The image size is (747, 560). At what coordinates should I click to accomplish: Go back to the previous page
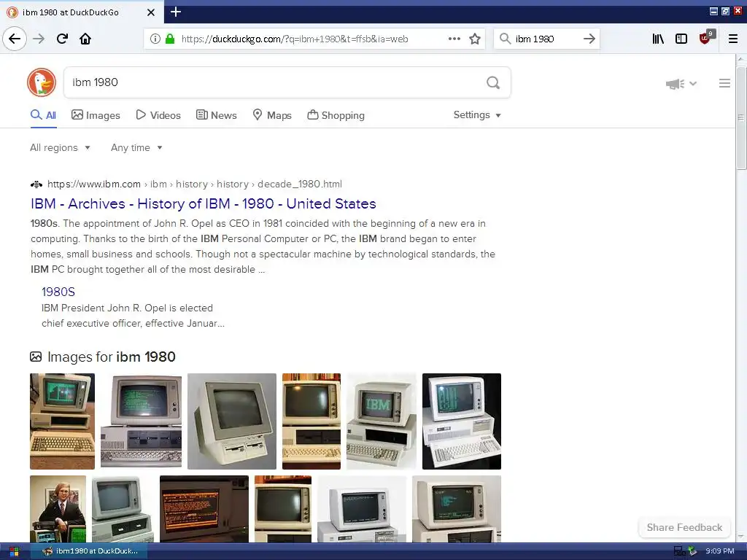15,39
